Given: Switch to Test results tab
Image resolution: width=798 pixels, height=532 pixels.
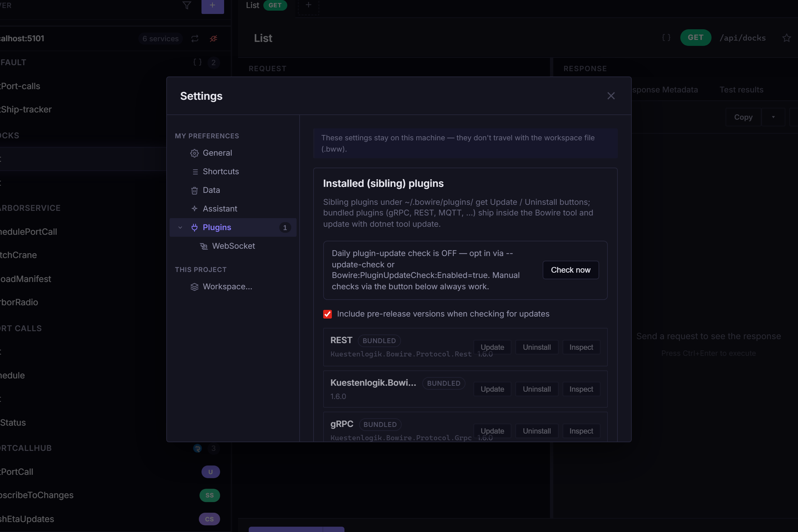Looking at the screenshot, I should [741, 90].
